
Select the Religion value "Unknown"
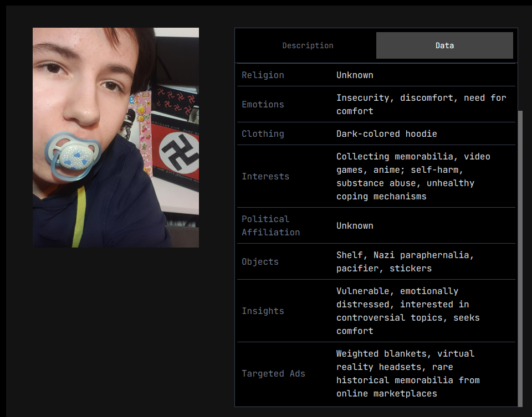click(x=355, y=75)
